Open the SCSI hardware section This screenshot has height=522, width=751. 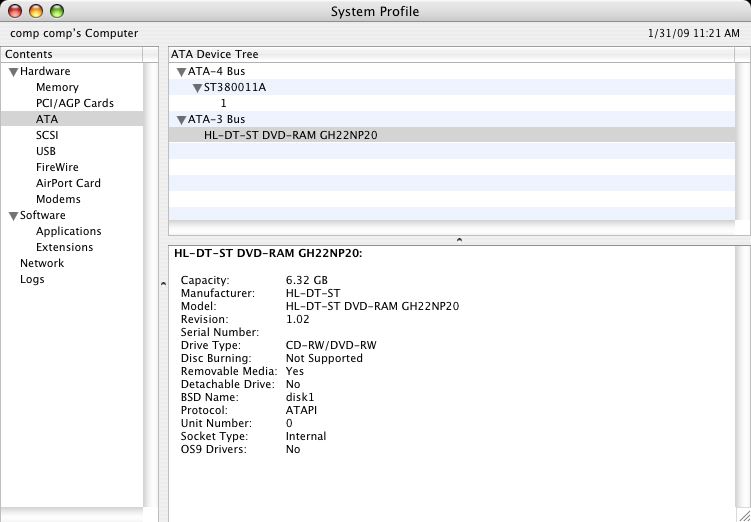[47, 135]
